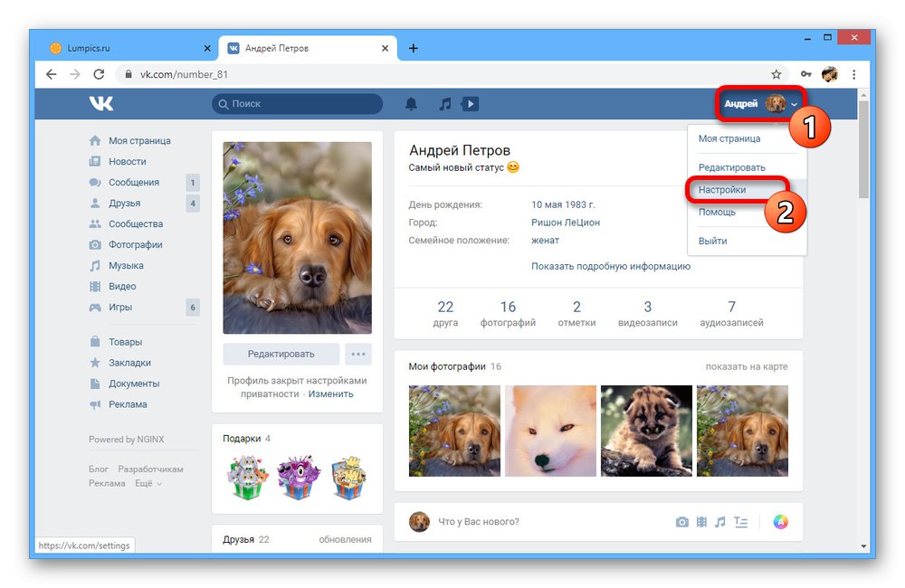Image resolution: width=905 pixels, height=588 pixels.
Task: Click the camera icon beside Фотографии
Action: [x=95, y=244]
